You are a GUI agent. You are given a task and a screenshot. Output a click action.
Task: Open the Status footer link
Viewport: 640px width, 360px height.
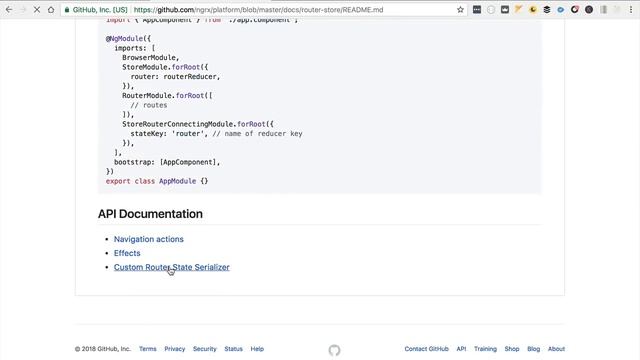233,349
